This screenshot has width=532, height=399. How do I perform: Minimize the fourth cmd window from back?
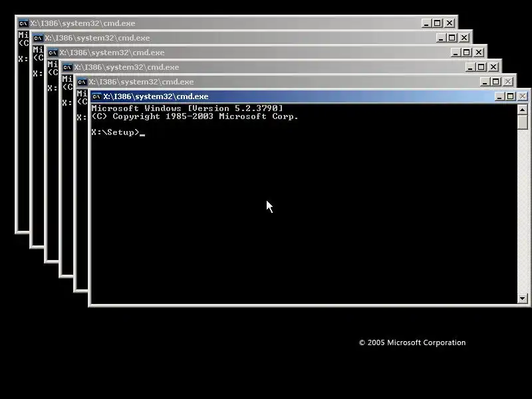tap(470, 67)
